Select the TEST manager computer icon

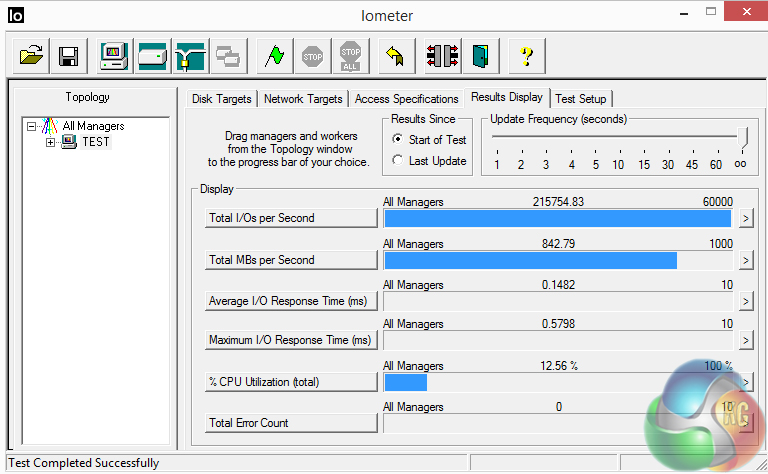tap(69, 142)
